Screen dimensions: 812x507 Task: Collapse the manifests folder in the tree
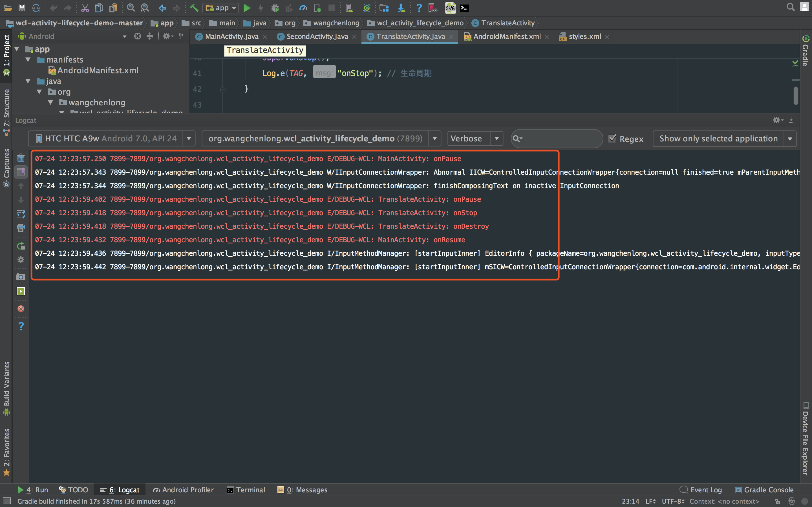(28, 60)
